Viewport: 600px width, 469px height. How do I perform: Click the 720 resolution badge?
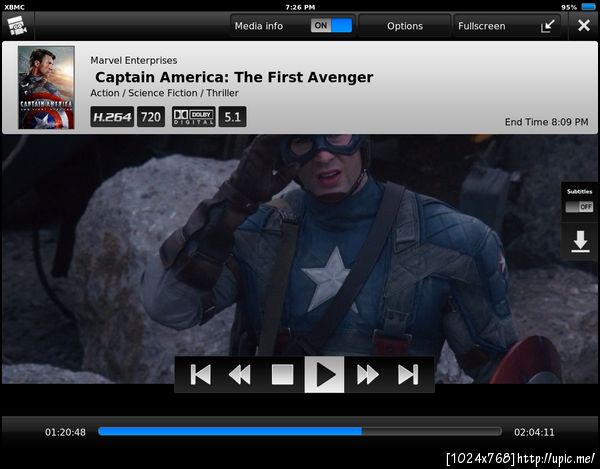point(151,117)
